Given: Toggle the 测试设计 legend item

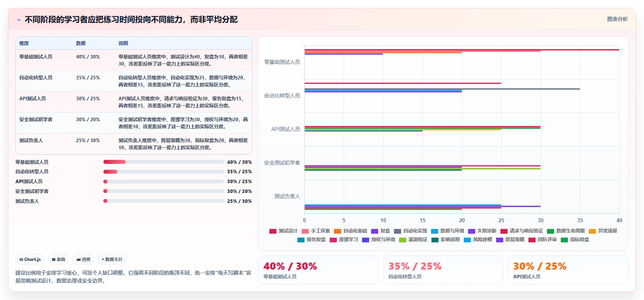Looking at the screenshot, I should coord(283,231).
